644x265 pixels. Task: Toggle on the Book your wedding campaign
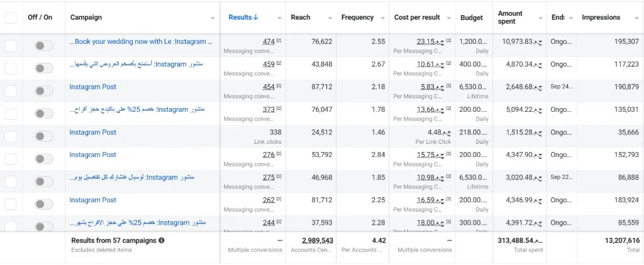click(x=43, y=46)
